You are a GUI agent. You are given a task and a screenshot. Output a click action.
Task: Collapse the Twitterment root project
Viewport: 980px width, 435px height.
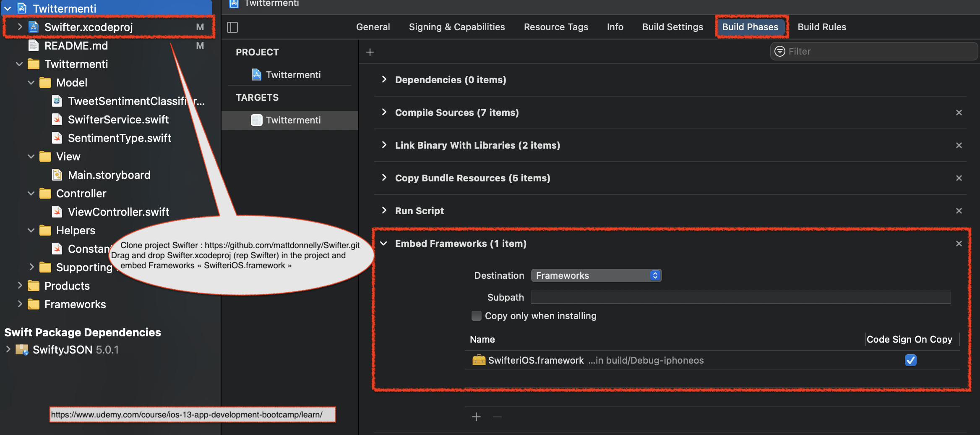8,8
